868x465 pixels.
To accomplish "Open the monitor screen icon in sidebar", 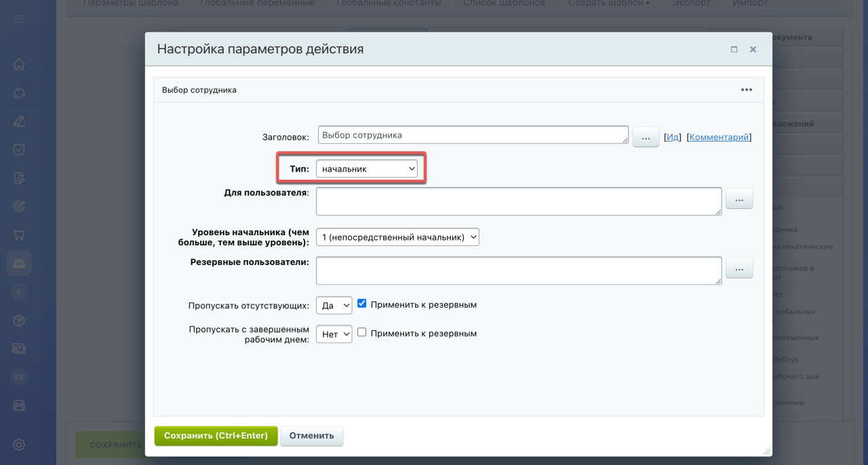I will [19, 348].
